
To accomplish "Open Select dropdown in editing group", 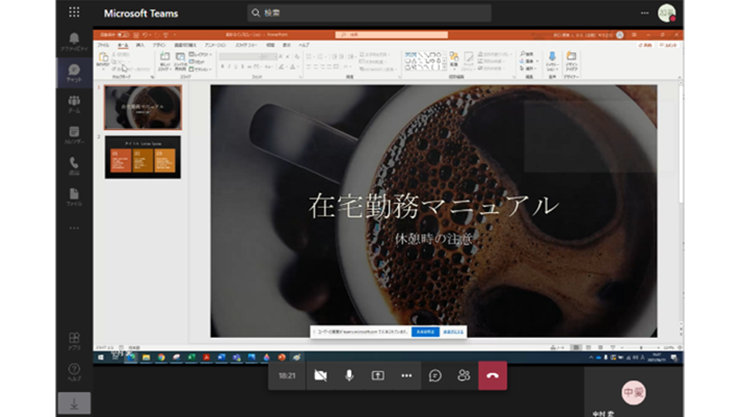I will click(x=528, y=68).
